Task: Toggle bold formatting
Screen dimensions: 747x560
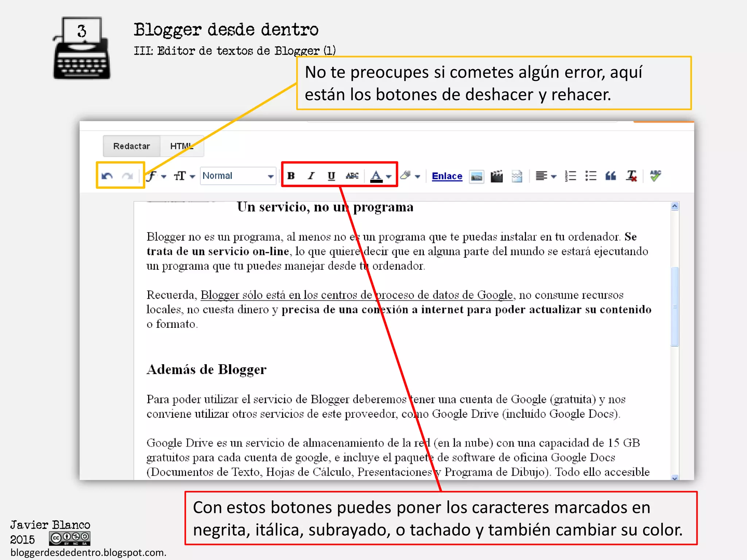Action: (x=291, y=176)
